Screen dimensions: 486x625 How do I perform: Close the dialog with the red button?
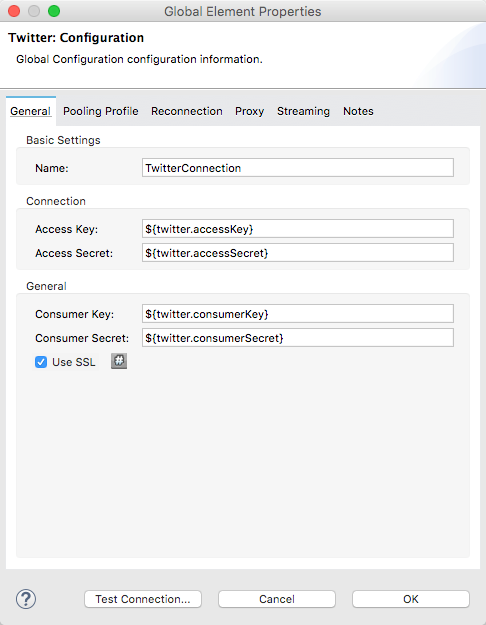[14, 11]
